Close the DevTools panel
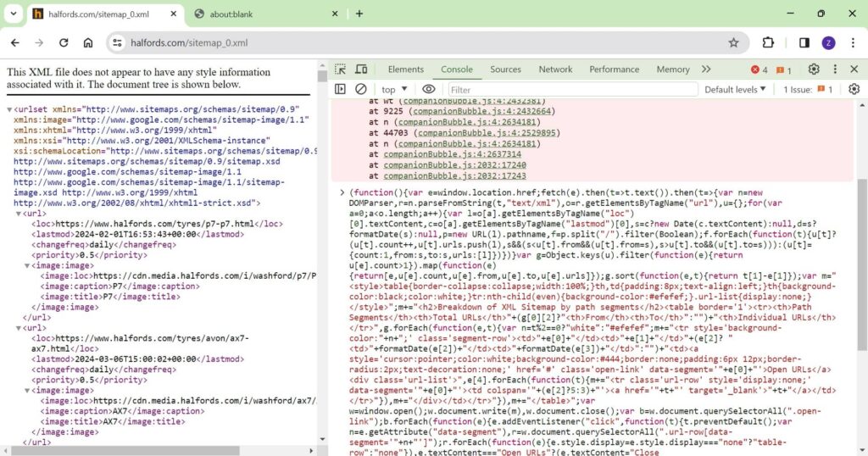This screenshot has width=868, height=456. [854, 70]
